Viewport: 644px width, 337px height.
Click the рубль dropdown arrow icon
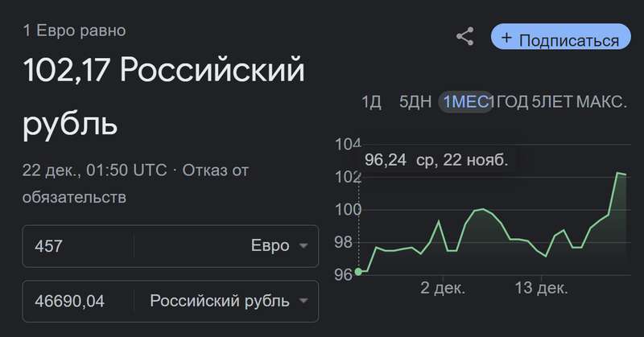point(303,302)
